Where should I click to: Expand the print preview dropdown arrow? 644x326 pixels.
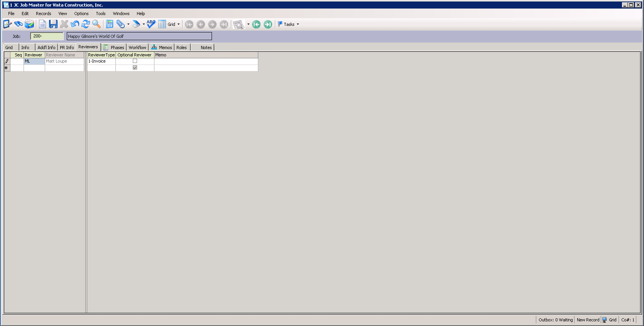(248, 24)
